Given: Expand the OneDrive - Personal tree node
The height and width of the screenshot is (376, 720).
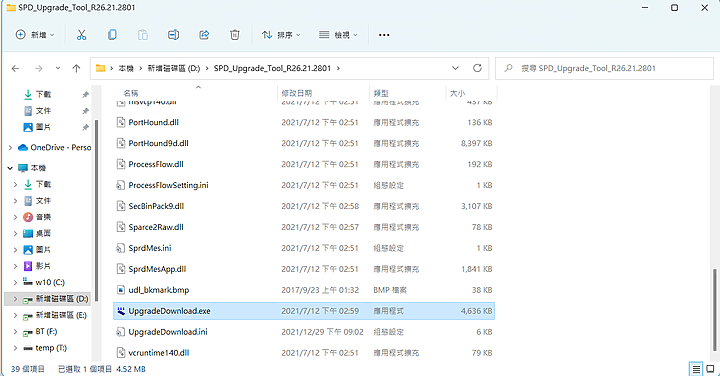Looking at the screenshot, I should pyautogui.click(x=10, y=148).
